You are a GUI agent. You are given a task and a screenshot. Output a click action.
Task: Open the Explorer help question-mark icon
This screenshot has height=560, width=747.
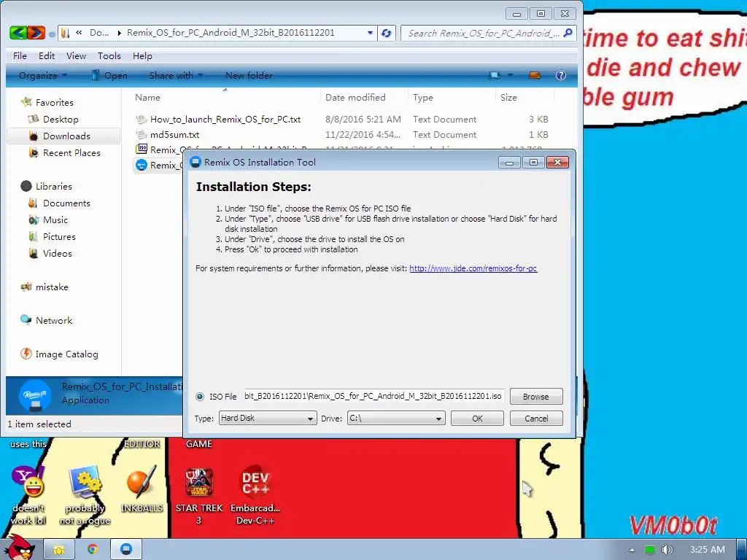[561, 75]
